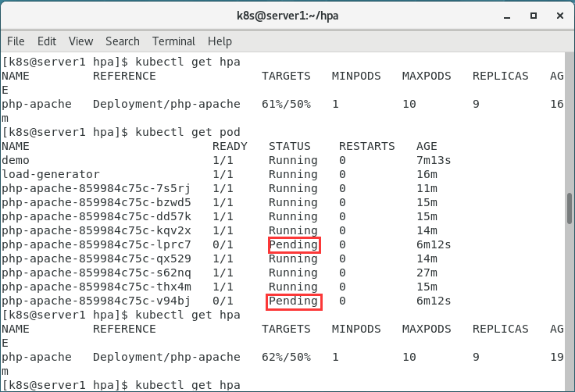
Task: Click the load-generator pod name
Action: pyautogui.click(x=51, y=174)
